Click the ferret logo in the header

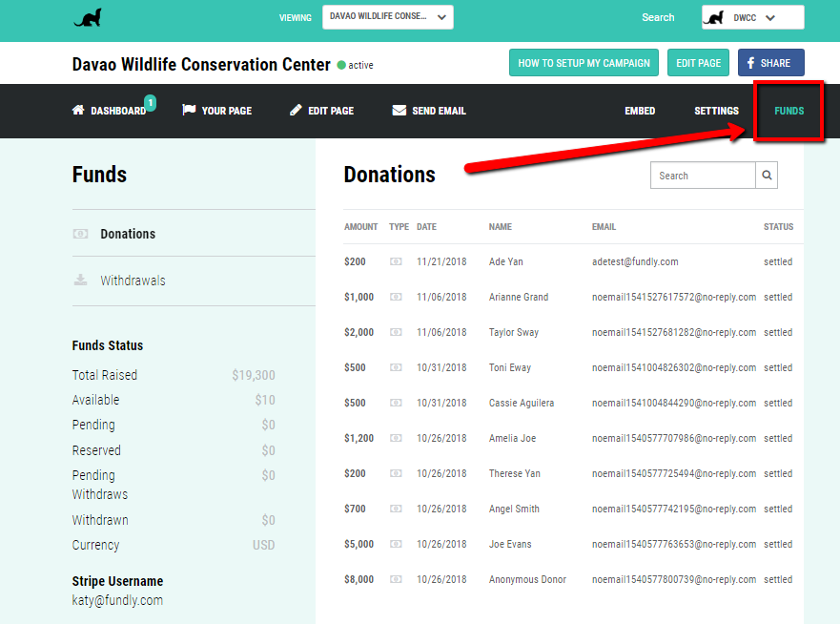coord(88,18)
